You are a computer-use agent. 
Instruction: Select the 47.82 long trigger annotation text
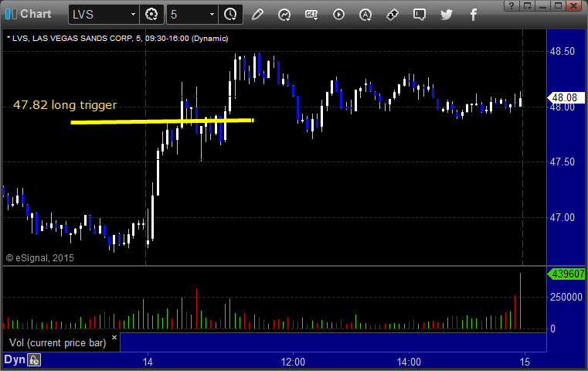click(x=65, y=104)
